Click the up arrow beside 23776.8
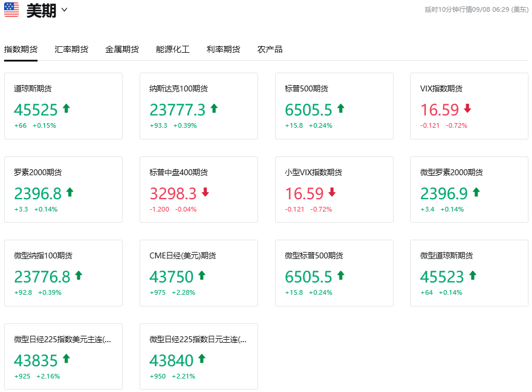The height and width of the screenshot is (392, 532). coord(79,275)
